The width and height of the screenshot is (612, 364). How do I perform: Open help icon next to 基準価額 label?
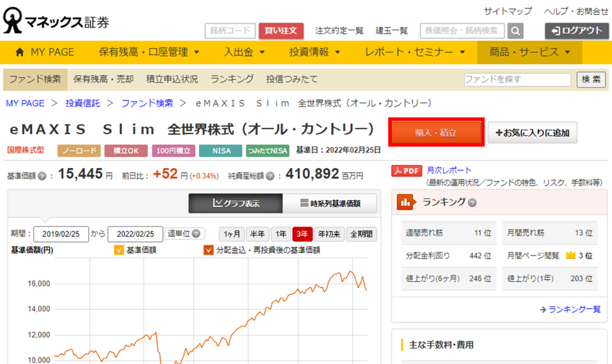pos(42,176)
